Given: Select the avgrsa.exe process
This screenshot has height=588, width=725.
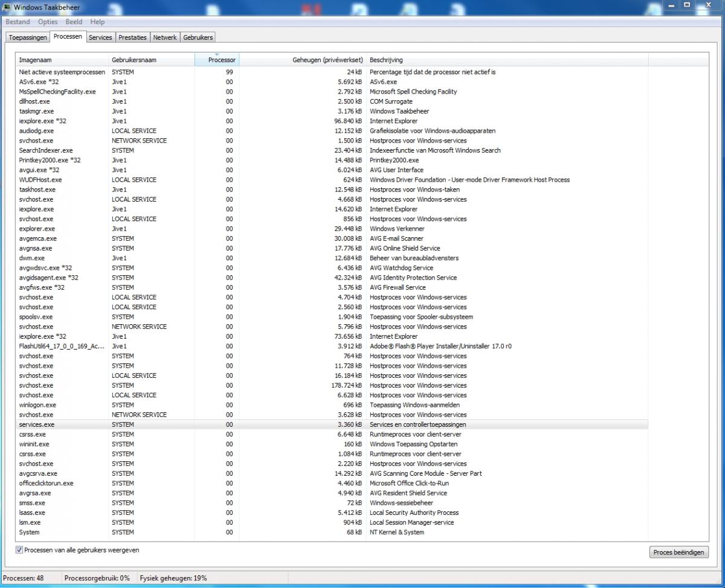Looking at the screenshot, I should [332, 493].
